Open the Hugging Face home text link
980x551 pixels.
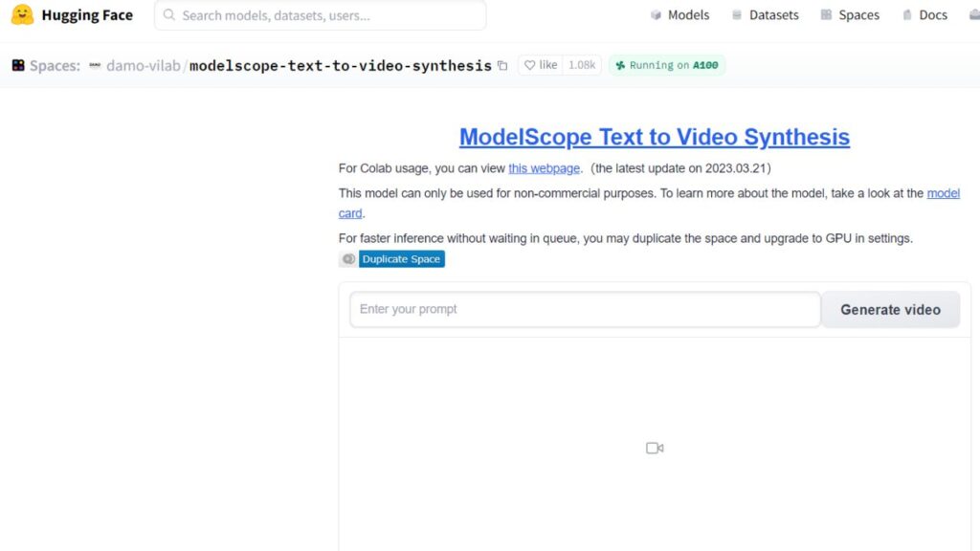click(x=87, y=15)
